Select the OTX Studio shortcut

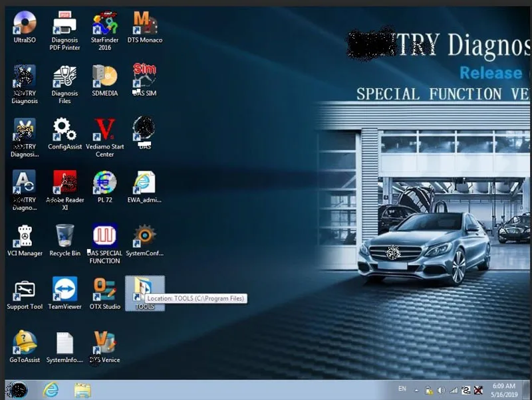coord(105,294)
